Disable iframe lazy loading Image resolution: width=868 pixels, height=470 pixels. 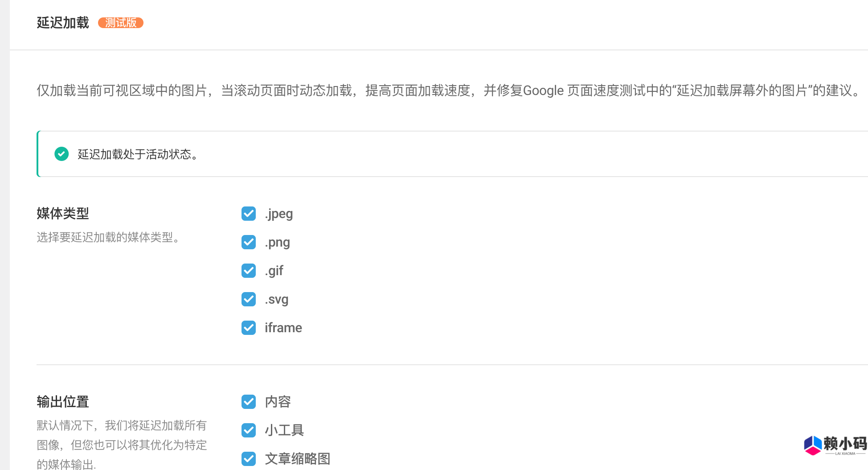point(249,328)
